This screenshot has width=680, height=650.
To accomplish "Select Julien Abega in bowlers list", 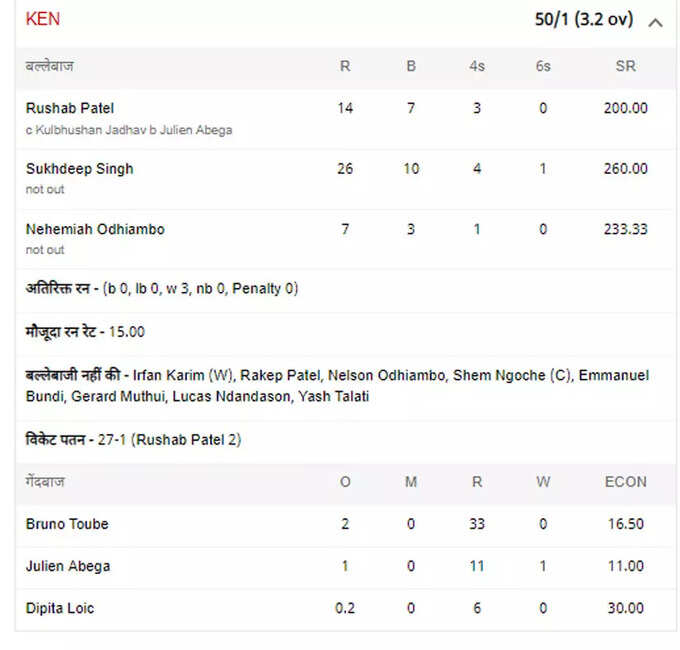I will (68, 566).
